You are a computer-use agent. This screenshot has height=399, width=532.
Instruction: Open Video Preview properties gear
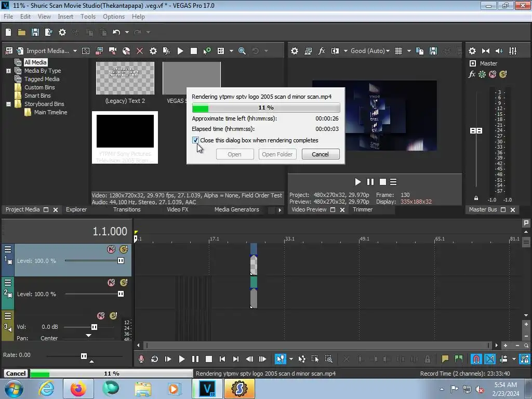[x=295, y=51]
